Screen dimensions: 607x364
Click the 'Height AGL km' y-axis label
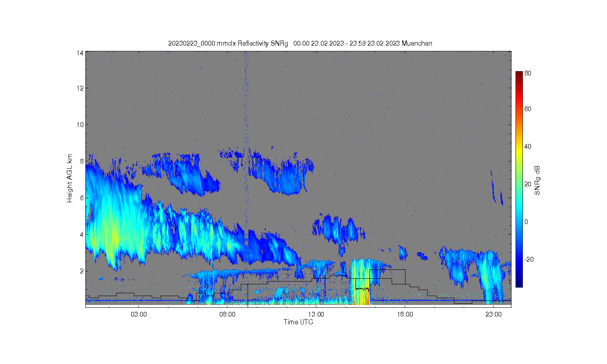[x=70, y=178]
